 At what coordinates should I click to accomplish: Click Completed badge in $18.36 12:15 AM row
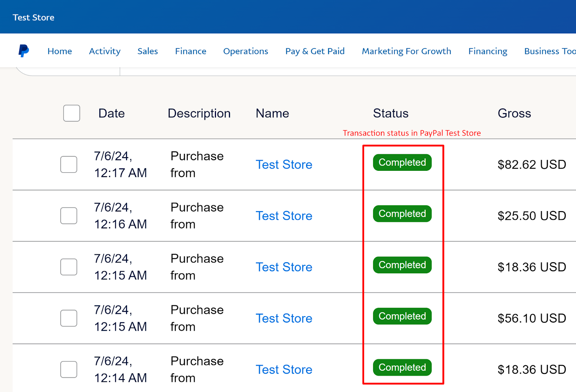point(402,265)
